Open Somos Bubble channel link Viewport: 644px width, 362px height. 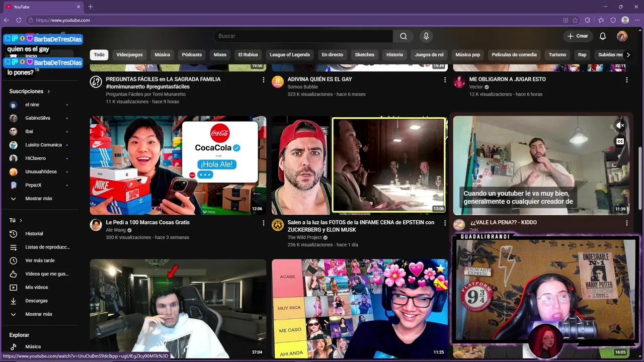[x=303, y=87]
